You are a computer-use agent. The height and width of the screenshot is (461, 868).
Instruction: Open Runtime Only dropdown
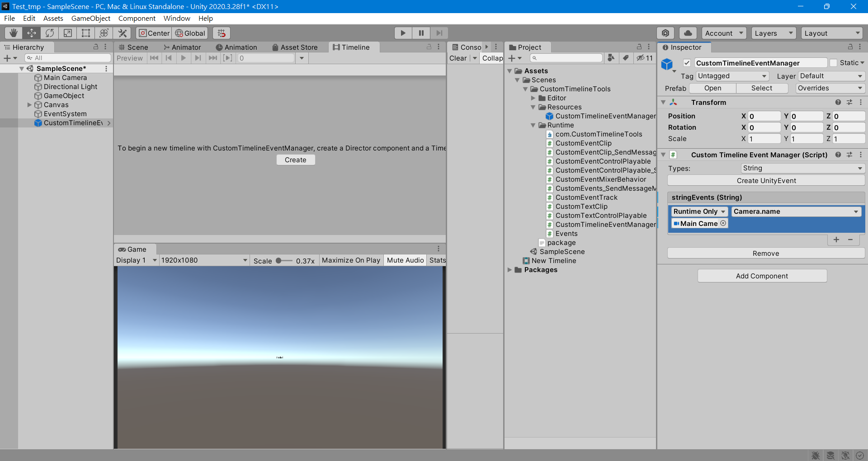coord(699,212)
